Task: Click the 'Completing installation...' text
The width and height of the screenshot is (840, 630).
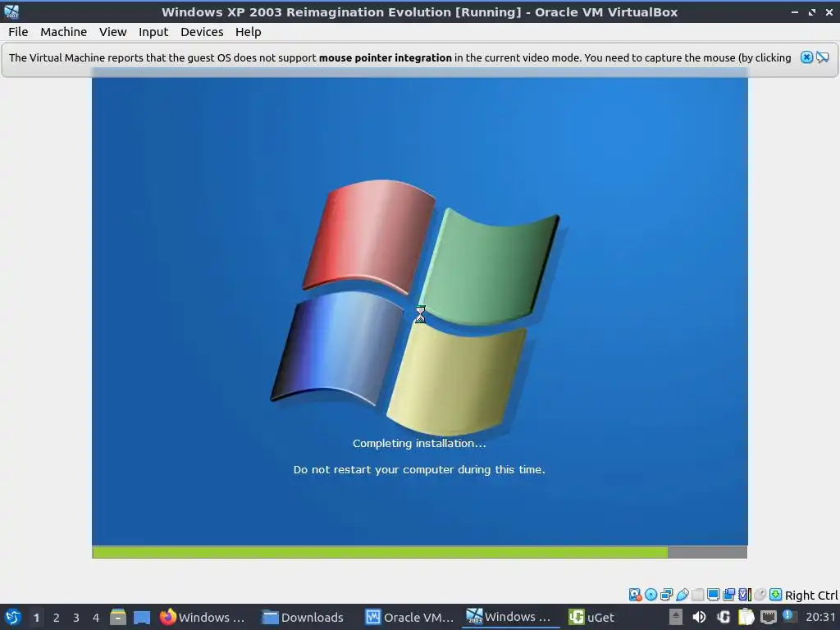Action: pos(419,444)
